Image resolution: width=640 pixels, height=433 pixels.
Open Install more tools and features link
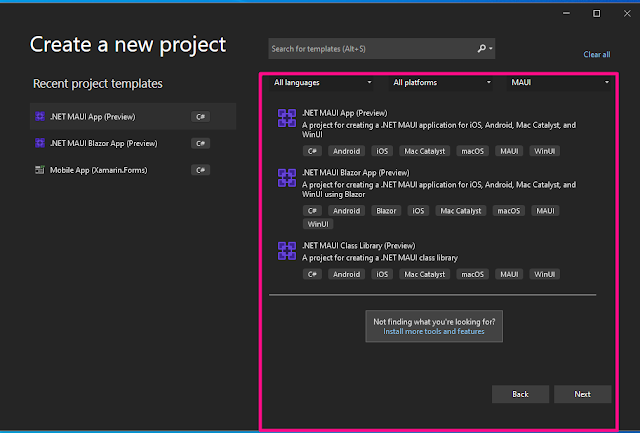(433, 331)
